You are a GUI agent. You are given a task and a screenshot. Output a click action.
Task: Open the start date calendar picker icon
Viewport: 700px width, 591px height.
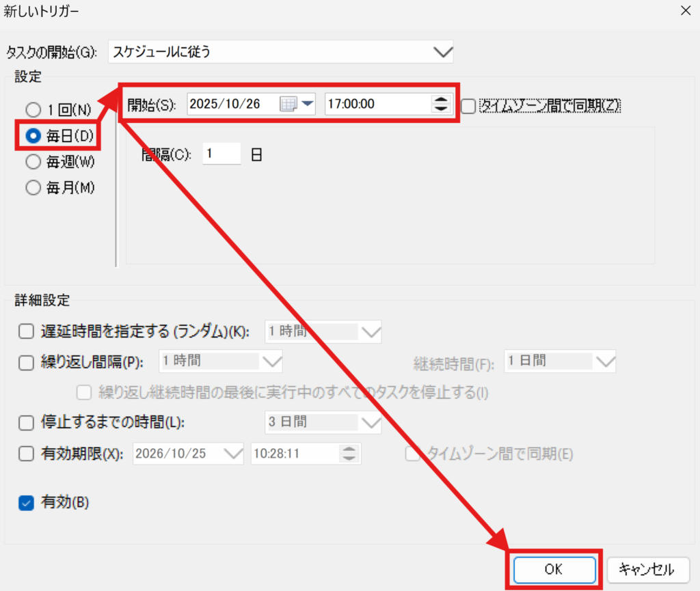[288, 105]
